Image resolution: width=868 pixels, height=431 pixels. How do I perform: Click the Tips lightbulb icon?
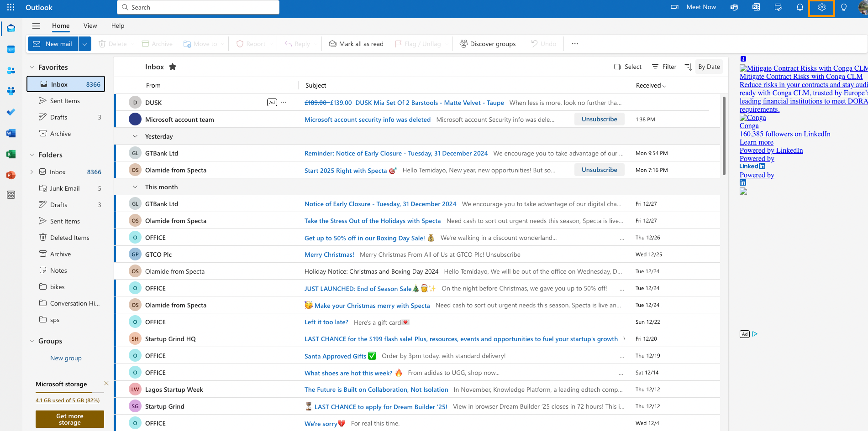pyautogui.click(x=844, y=7)
